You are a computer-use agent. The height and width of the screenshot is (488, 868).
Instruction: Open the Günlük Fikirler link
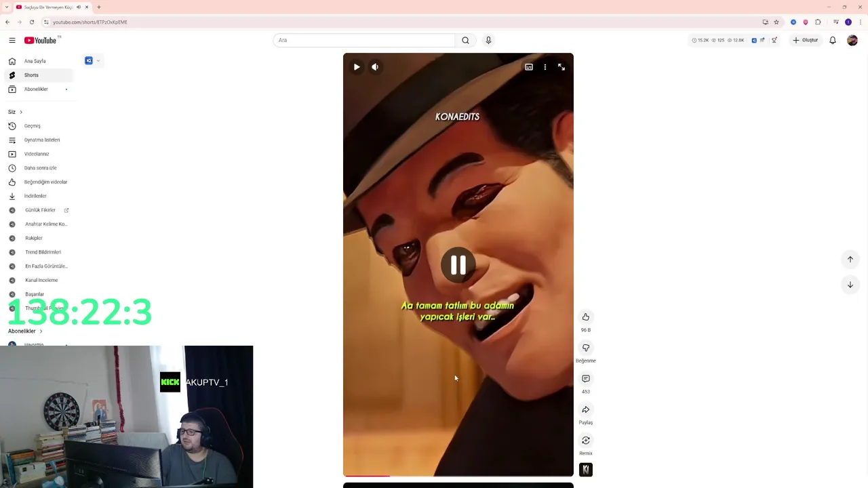[x=37, y=210]
